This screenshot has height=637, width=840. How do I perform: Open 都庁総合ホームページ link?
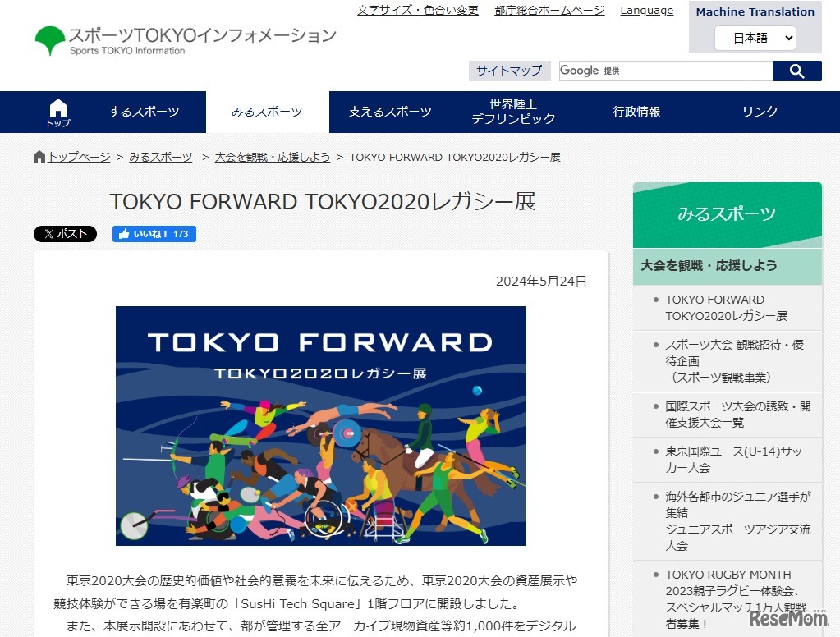pyautogui.click(x=549, y=10)
